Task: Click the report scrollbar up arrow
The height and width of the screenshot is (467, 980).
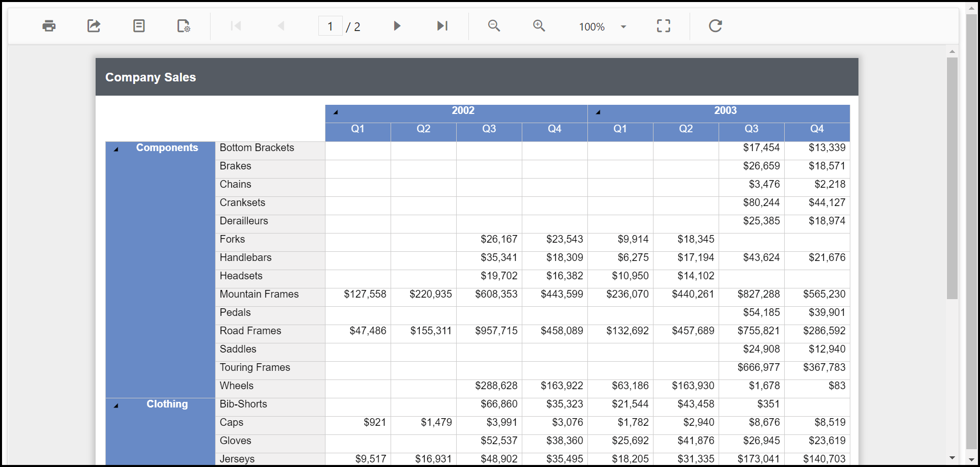Action: (x=952, y=51)
